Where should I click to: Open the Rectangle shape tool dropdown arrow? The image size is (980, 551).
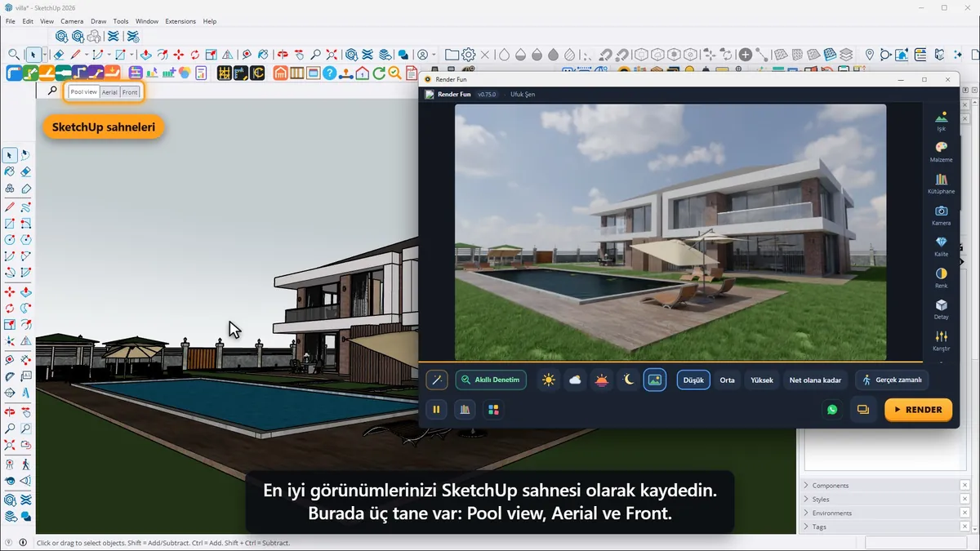tap(131, 55)
